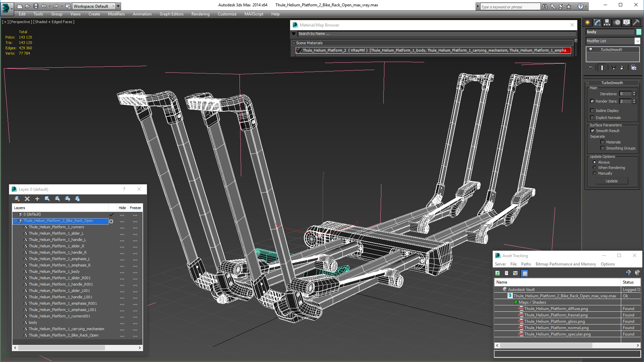644x362 pixels.
Task: Click viewport Perspective label
Action: [x=21, y=22]
